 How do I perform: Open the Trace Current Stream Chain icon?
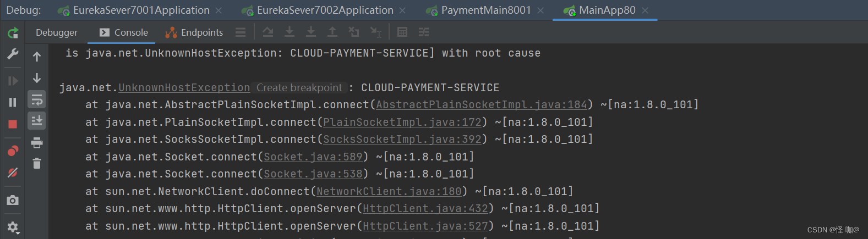424,32
